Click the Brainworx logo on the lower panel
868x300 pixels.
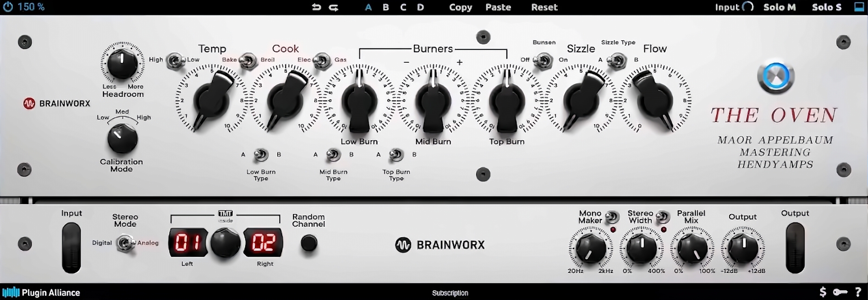440,245
